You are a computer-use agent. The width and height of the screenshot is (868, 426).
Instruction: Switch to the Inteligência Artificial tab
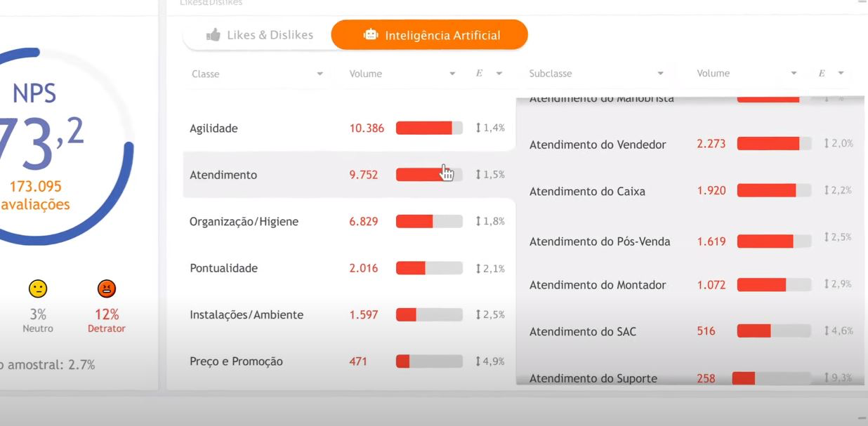coord(430,35)
